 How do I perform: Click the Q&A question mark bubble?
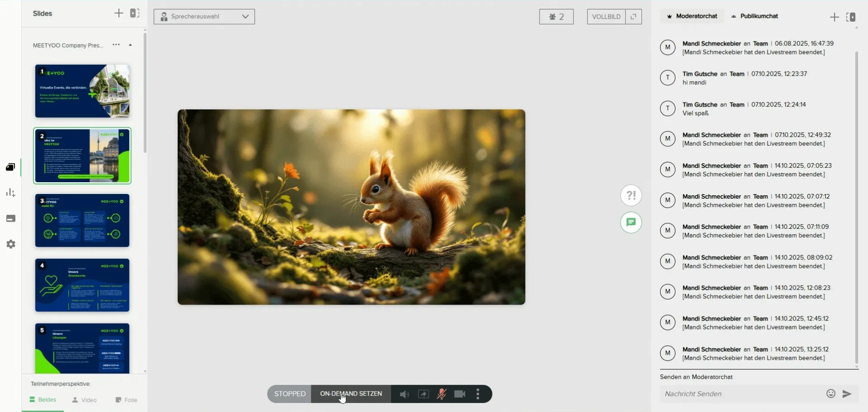(631, 196)
